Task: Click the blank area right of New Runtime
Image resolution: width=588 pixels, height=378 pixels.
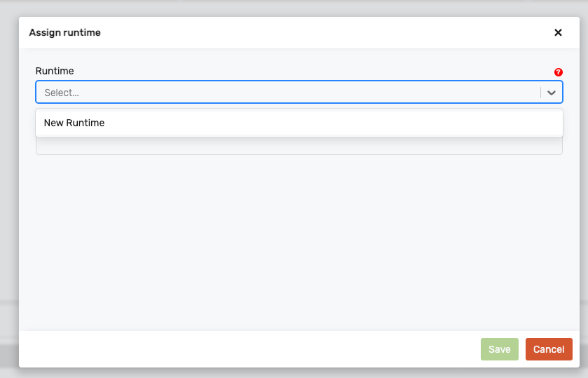Action: pyautogui.click(x=350, y=123)
